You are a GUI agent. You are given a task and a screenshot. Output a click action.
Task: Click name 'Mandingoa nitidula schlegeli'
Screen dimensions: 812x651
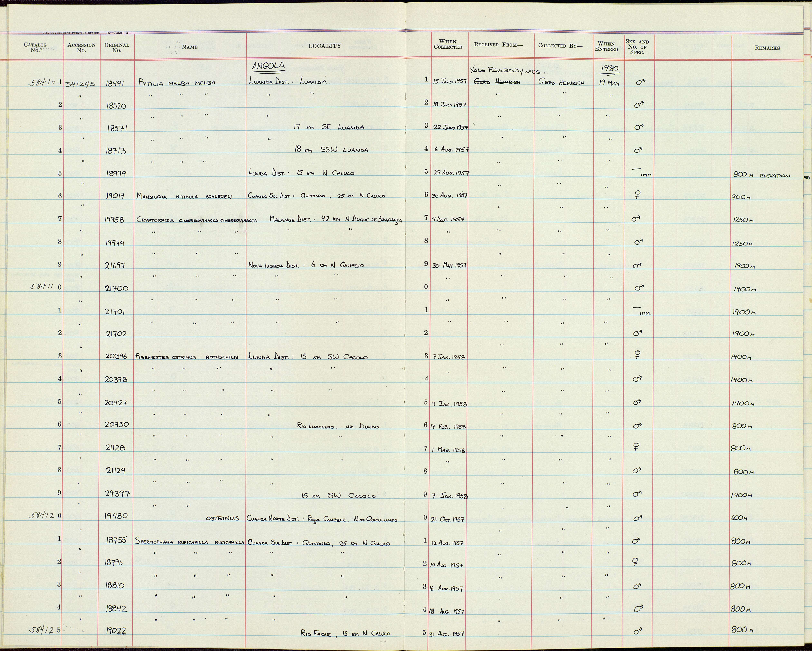click(x=185, y=196)
